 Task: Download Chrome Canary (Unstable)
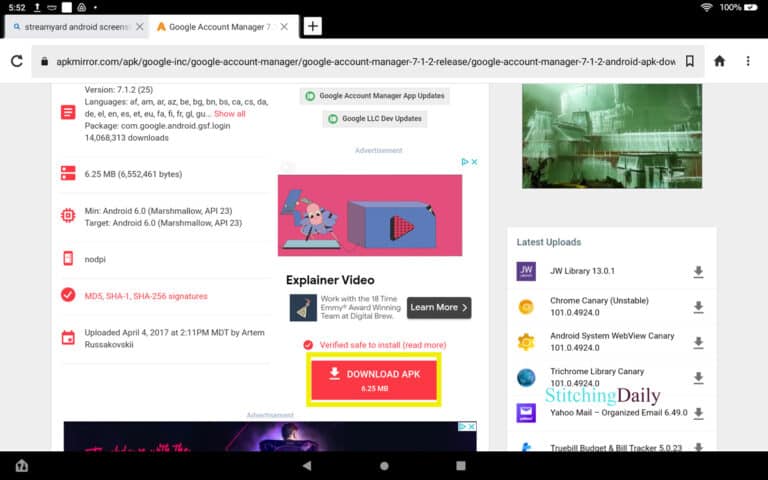coord(698,307)
